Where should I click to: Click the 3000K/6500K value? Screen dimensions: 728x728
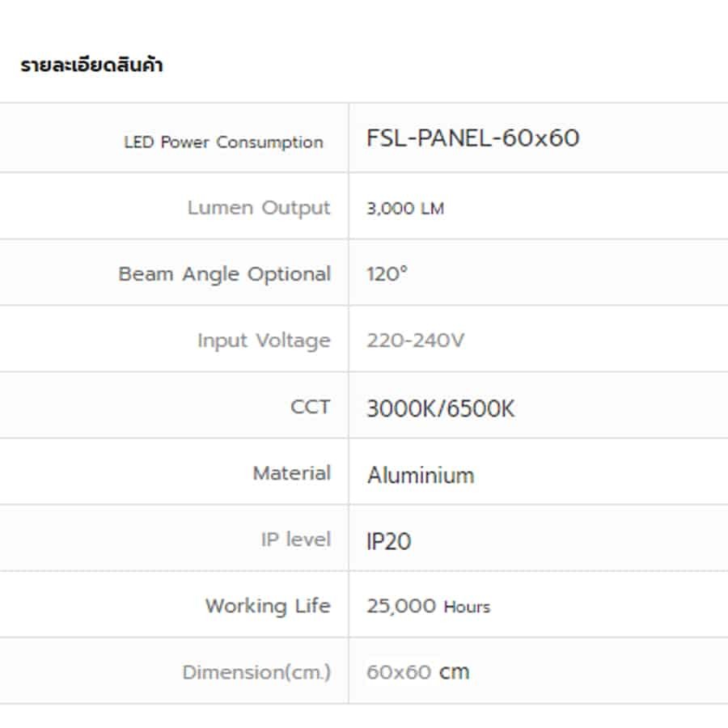click(441, 408)
